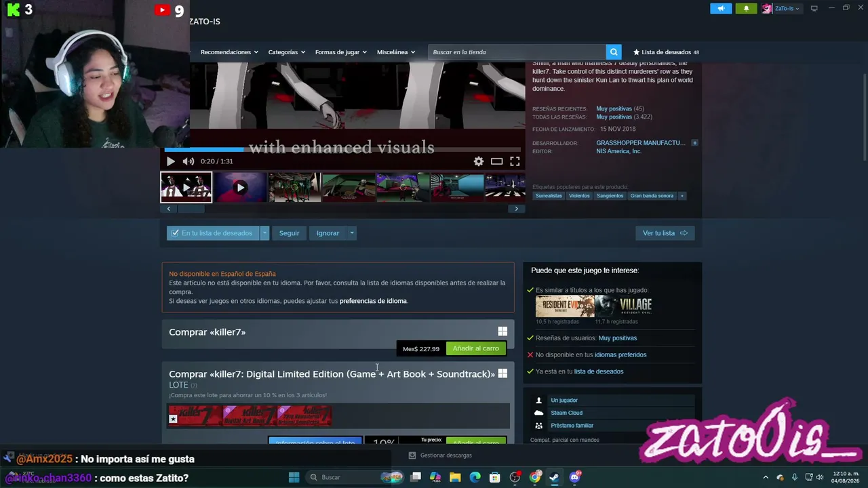This screenshot has width=868, height=488.
Task: Play the killer7 trailer video
Action: [x=170, y=161]
